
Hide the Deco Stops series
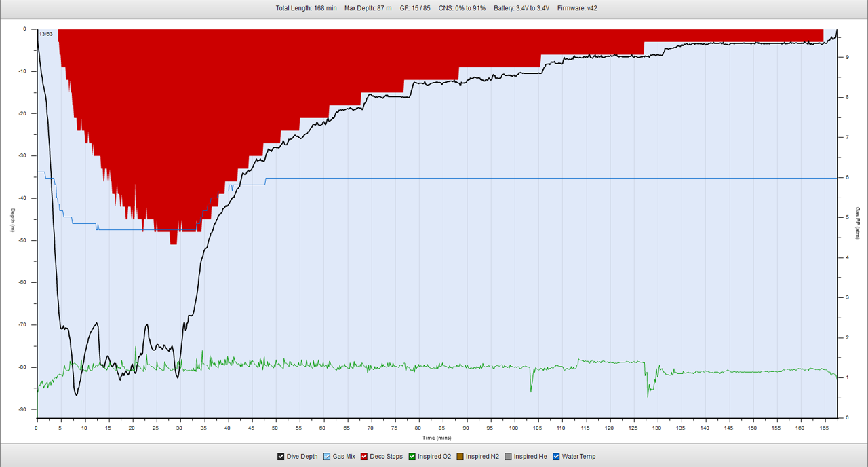(x=365, y=457)
